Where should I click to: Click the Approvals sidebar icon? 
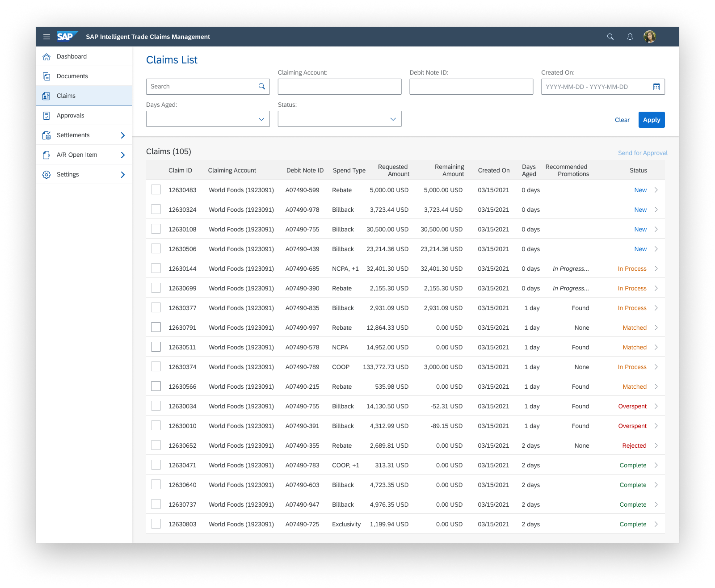pyautogui.click(x=46, y=116)
